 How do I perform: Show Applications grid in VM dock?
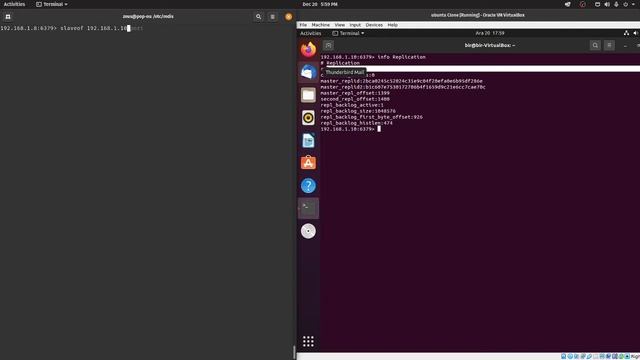308,341
